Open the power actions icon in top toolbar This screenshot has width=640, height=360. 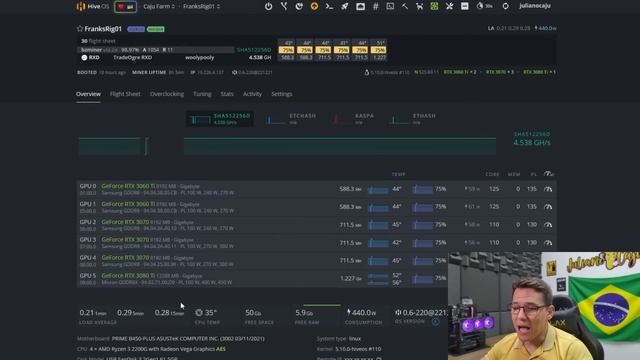coord(268,6)
